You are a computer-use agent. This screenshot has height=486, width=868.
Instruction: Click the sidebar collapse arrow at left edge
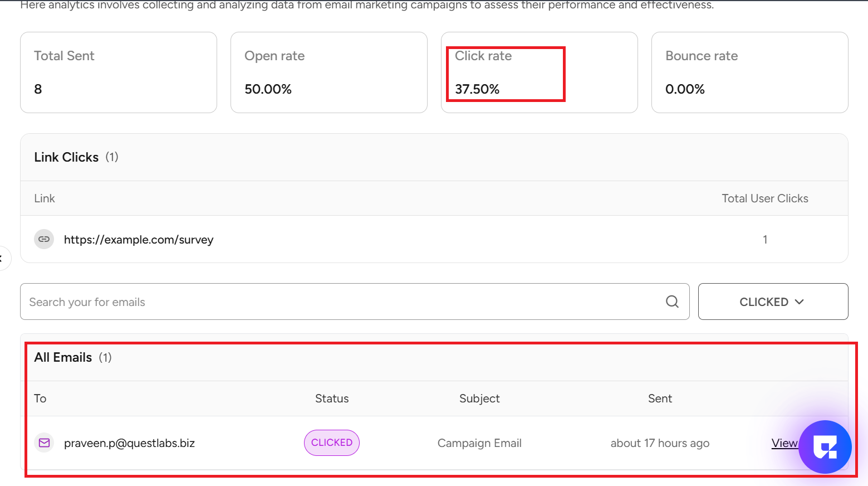point(2,258)
